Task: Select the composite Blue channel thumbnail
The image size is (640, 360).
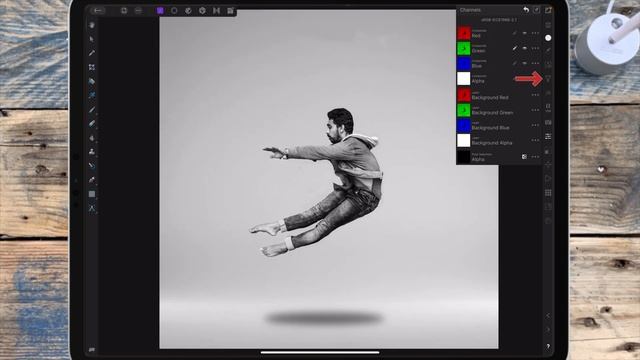Action: (x=464, y=63)
